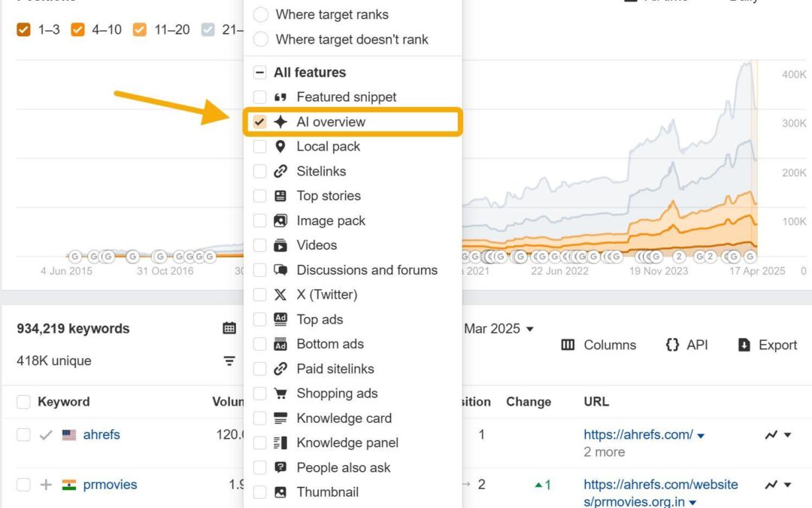This screenshot has width=812, height=508.
Task: Click the plus icon next to prmovies
Action: [x=46, y=485]
